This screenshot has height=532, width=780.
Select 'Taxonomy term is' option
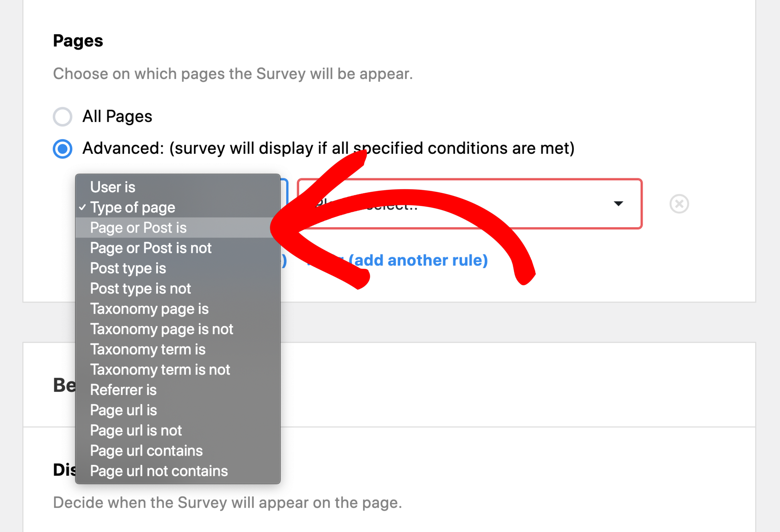click(x=178, y=349)
